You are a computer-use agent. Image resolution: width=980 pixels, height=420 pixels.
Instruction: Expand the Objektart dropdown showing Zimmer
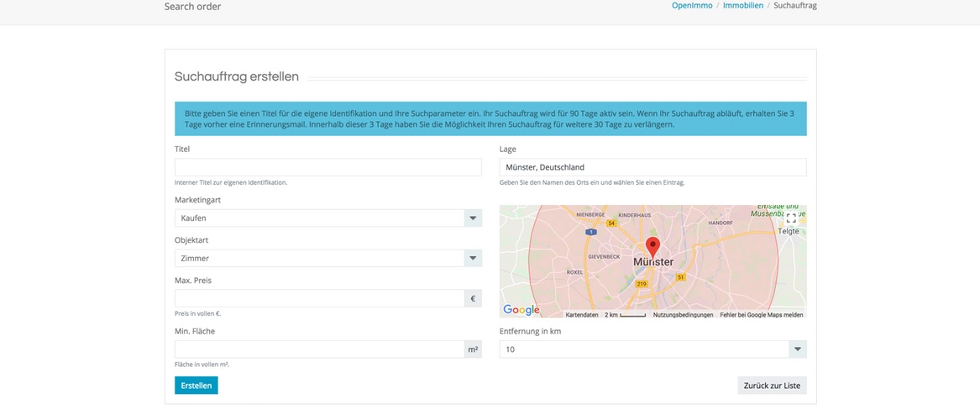pos(328,259)
